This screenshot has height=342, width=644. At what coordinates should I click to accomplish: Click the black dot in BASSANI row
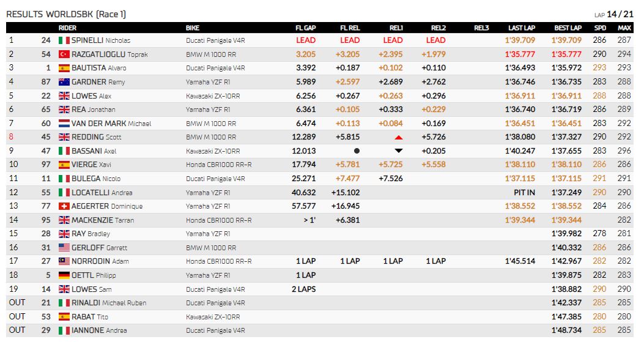coord(357,151)
